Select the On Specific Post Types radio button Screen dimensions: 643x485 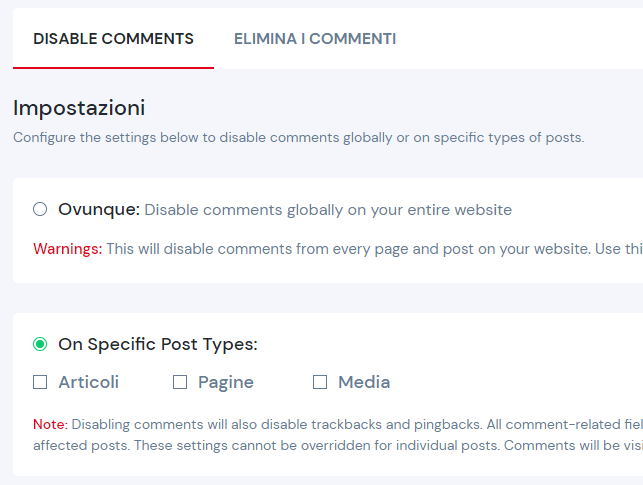[40, 344]
